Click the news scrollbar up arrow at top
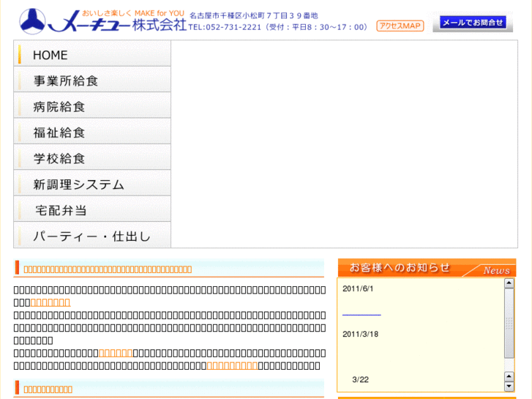The image size is (532, 399). tap(509, 283)
